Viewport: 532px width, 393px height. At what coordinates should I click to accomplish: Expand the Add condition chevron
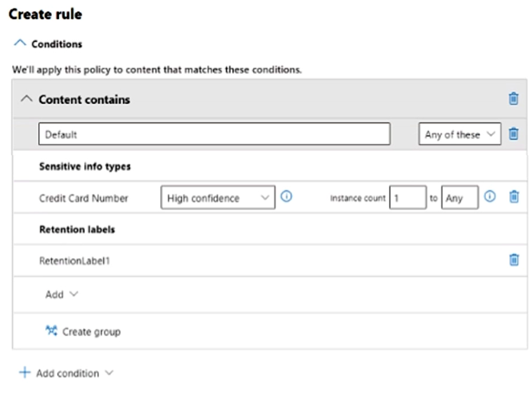pyautogui.click(x=109, y=373)
